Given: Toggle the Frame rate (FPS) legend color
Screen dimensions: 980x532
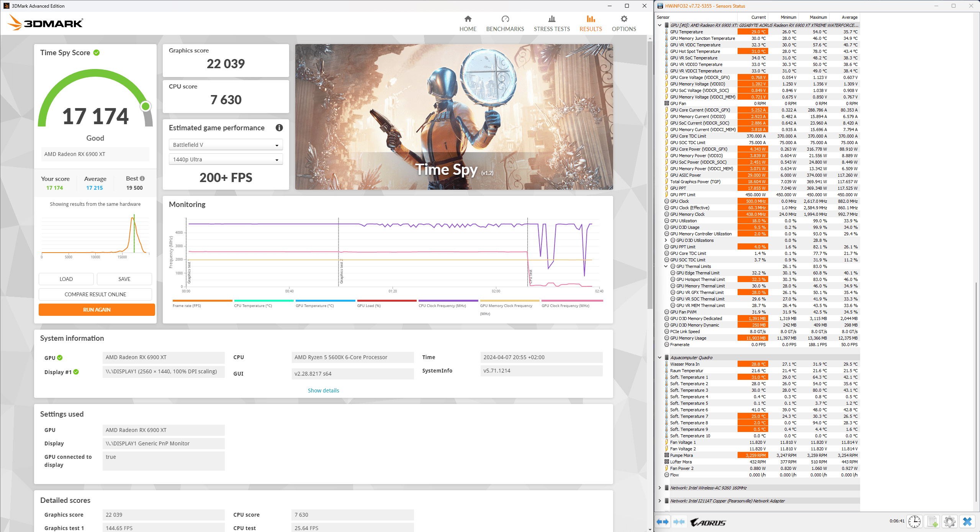Looking at the screenshot, I should click(x=202, y=301).
